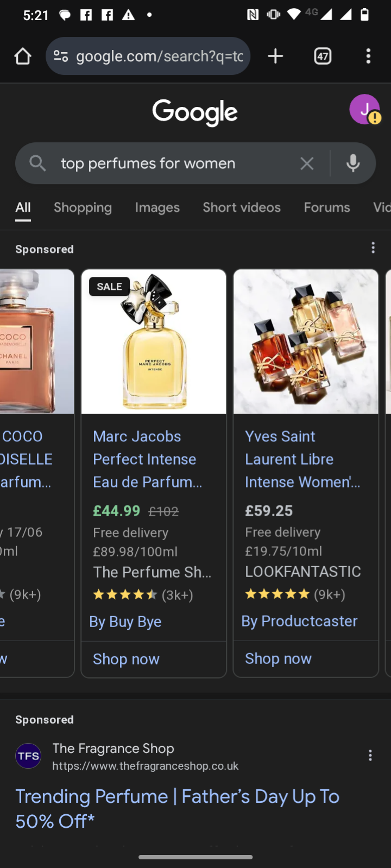391x868 pixels.
Task: Switch to the Shopping tab
Action: pyautogui.click(x=83, y=207)
